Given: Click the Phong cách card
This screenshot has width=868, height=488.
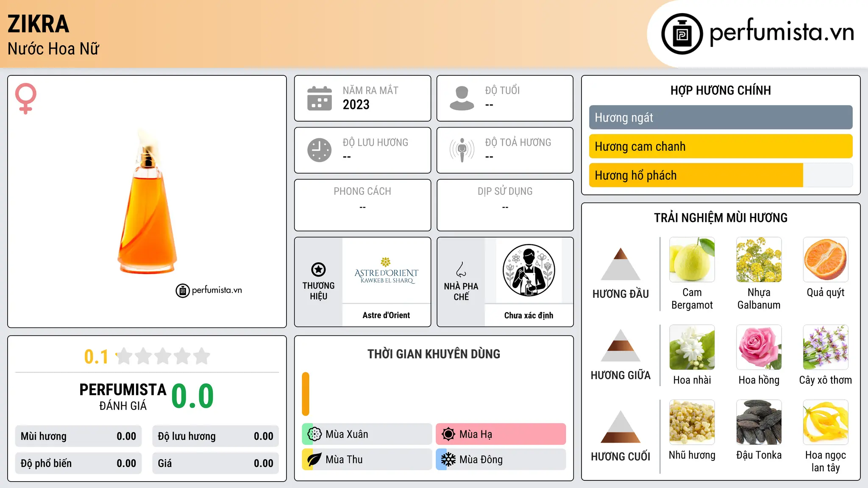Looking at the screenshot, I should coord(362,205).
